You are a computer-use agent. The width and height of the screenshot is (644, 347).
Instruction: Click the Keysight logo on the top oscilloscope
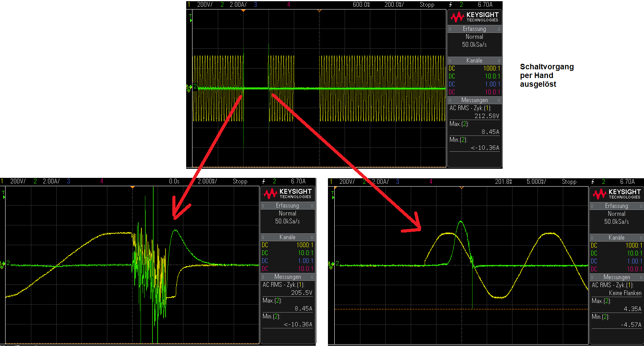point(474,17)
